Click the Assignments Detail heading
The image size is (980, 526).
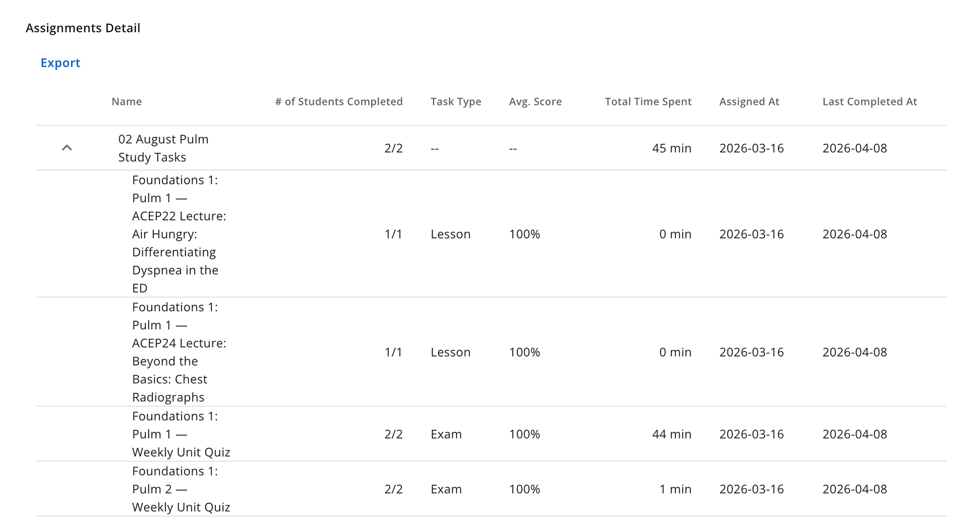83,28
